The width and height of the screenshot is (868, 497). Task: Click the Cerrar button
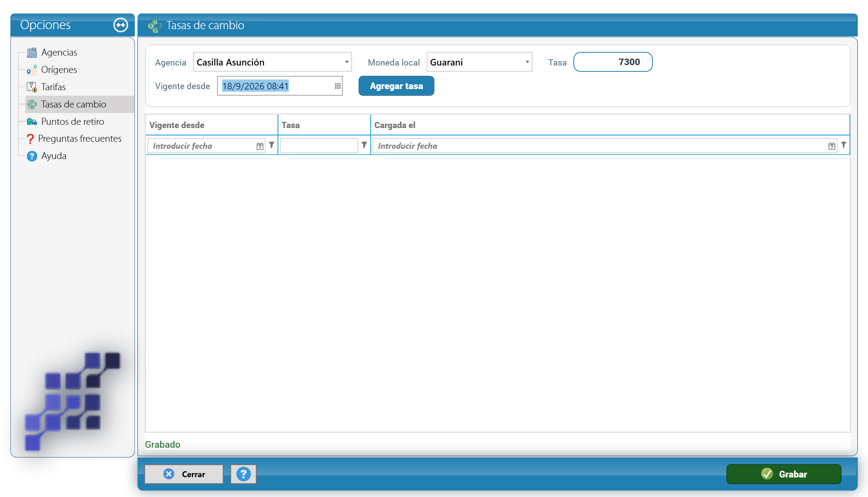click(x=184, y=474)
